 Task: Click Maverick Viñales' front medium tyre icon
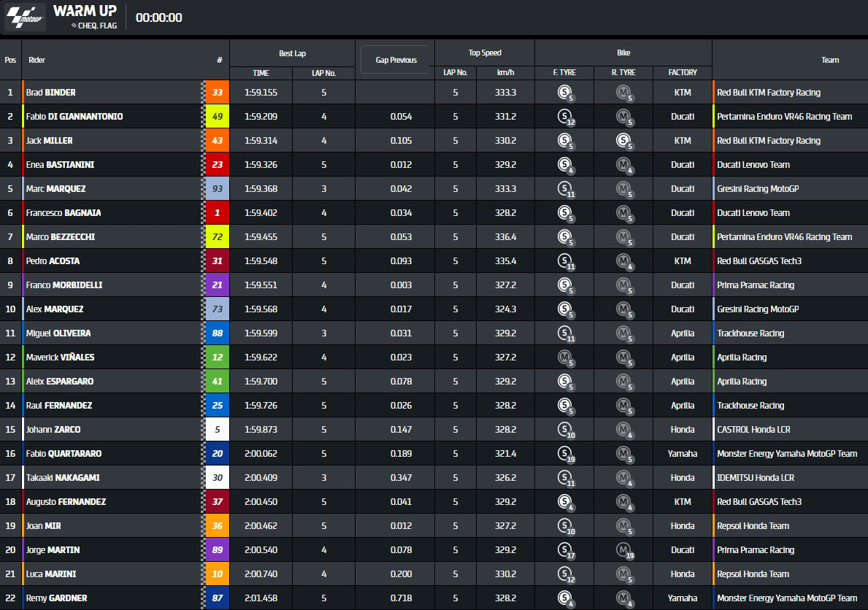[564, 358]
